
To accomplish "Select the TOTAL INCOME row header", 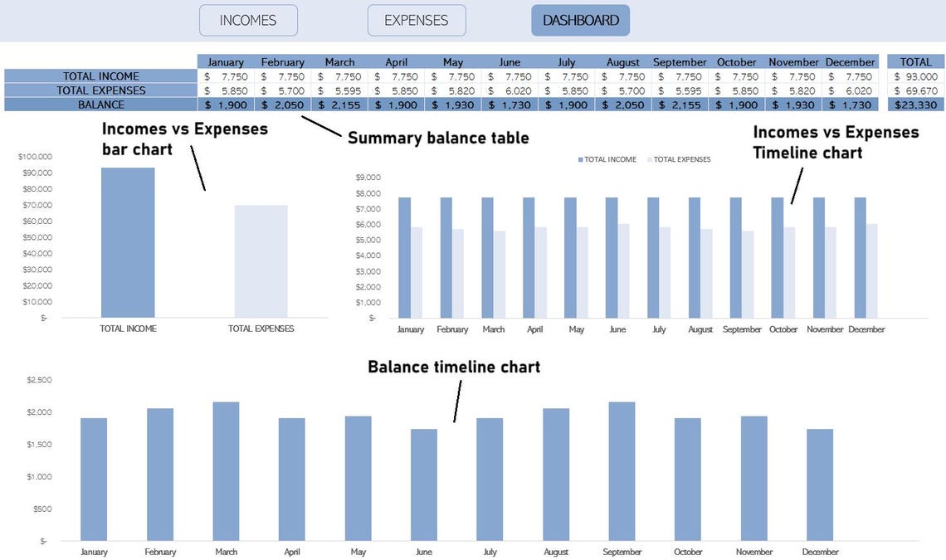I will 101,75.
